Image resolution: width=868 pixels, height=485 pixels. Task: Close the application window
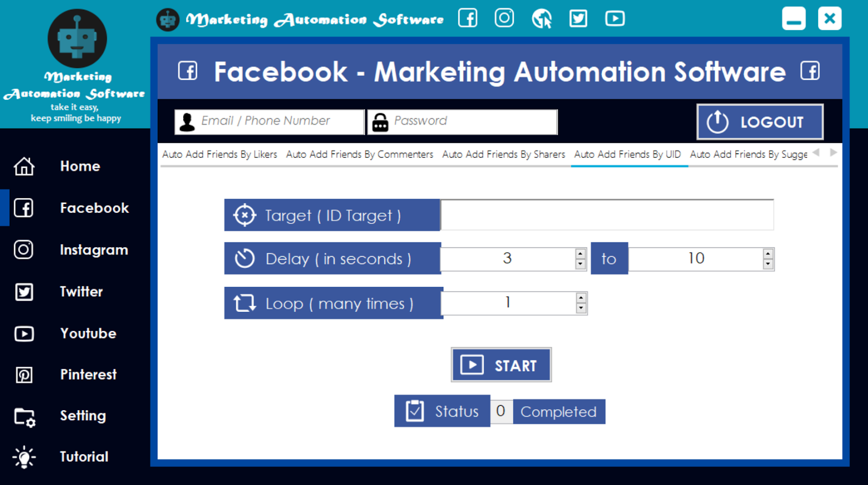(x=829, y=18)
